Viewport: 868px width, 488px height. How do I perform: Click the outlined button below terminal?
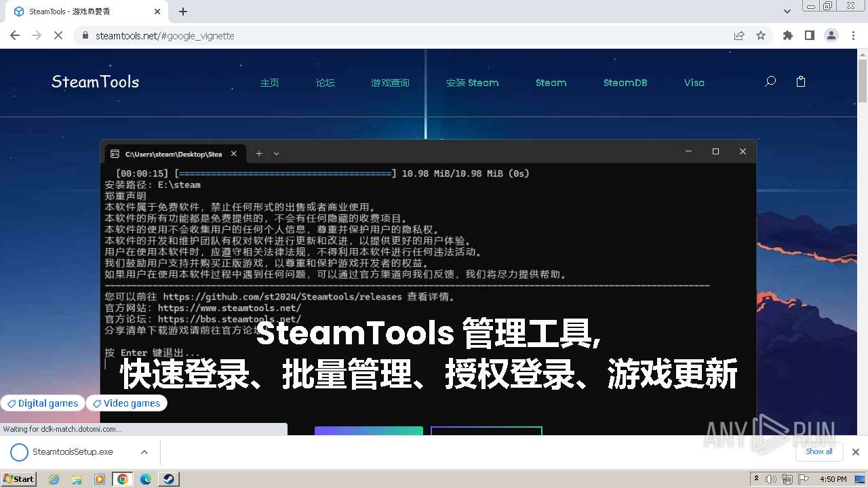[x=486, y=431]
